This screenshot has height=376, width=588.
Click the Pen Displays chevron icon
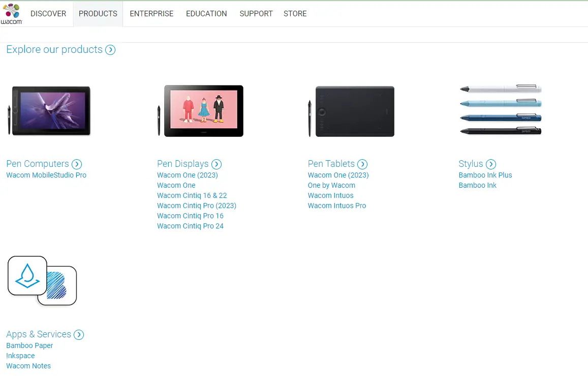tap(216, 164)
